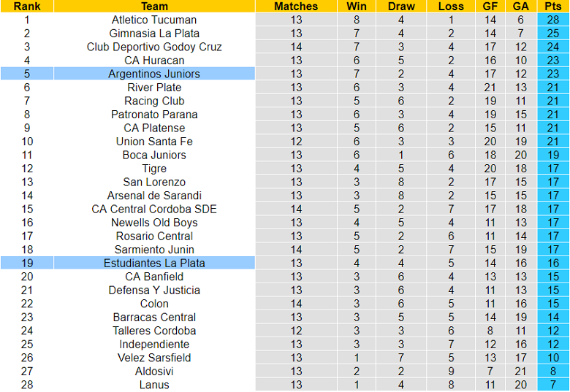Select San Lorenzo team name
Screen dimensions: 570x392
tap(154, 182)
